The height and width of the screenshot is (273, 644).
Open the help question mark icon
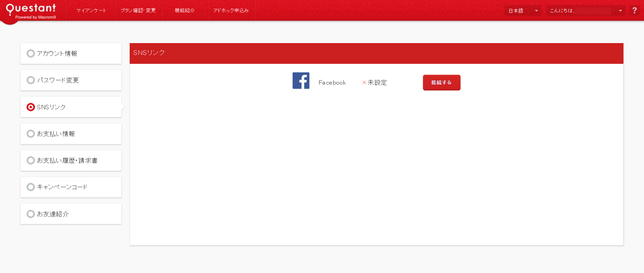(634, 10)
